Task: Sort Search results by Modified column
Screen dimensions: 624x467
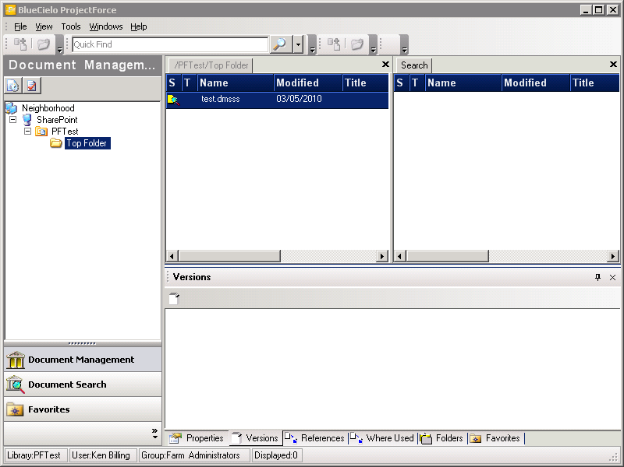Action: pos(536,83)
